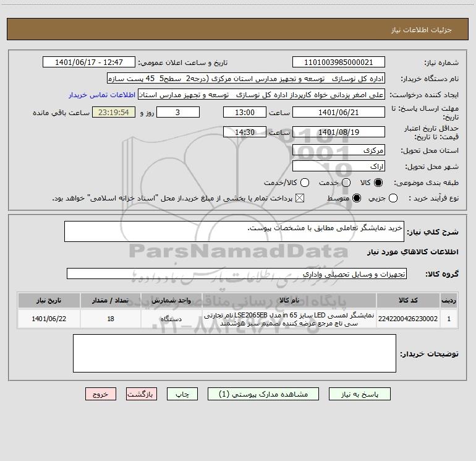Click ردیف column header
Screen dimensions: 476x461
pyautogui.click(x=449, y=300)
